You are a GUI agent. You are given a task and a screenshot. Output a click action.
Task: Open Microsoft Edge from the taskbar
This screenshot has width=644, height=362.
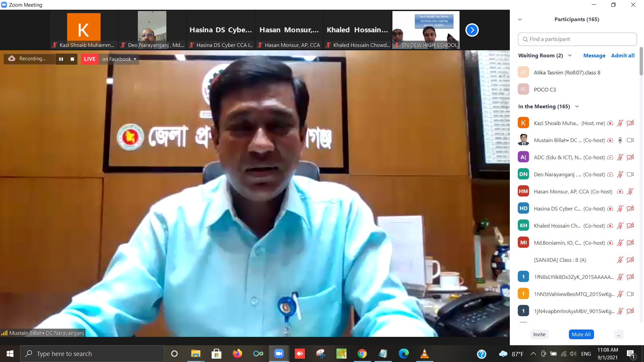[404, 354]
